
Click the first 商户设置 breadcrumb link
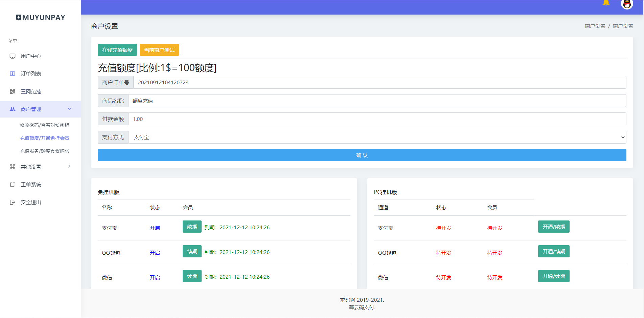(x=595, y=26)
